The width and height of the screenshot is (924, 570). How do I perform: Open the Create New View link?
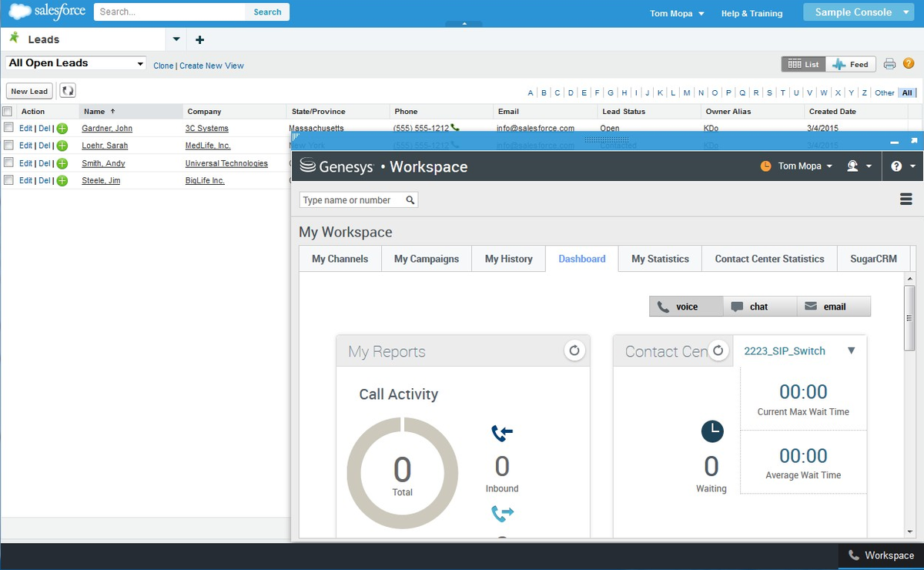point(212,65)
